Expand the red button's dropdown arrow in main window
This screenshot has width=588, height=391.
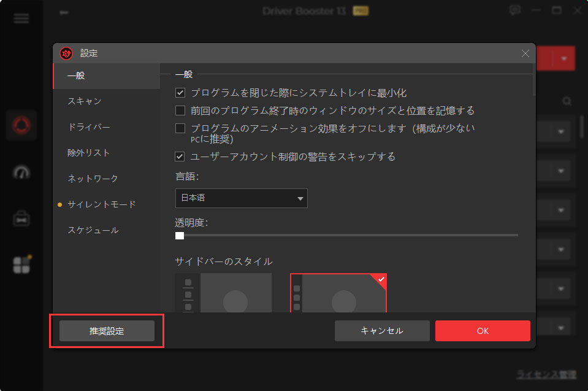coord(563,58)
